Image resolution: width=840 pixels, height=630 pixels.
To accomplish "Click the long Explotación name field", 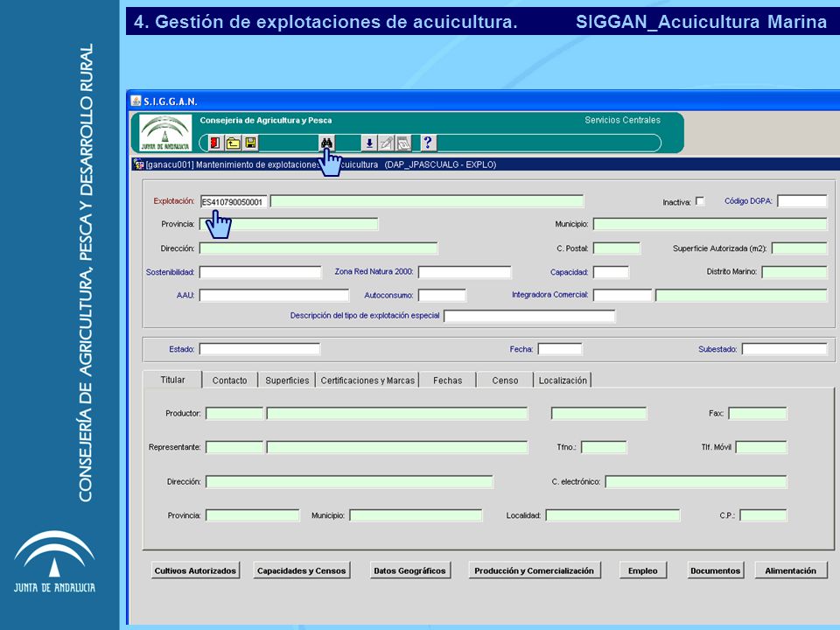I will pyautogui.click(x=427, y=201).
